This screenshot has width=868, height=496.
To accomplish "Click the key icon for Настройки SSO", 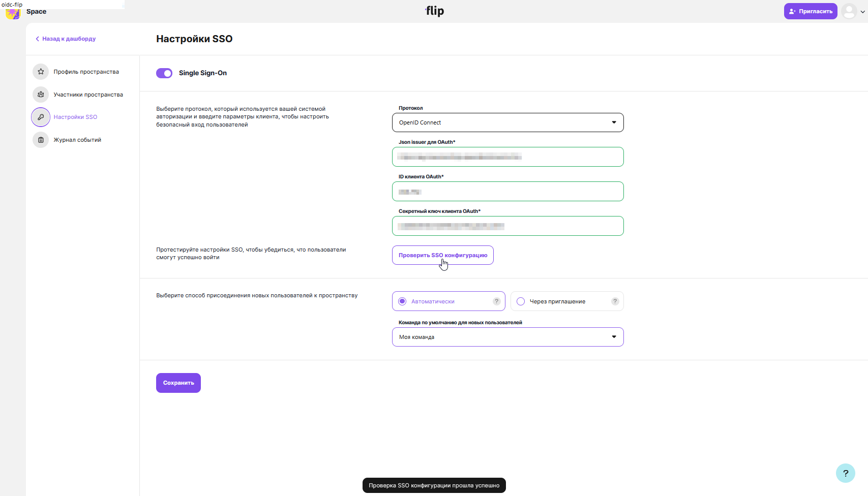I will point(41,117).
